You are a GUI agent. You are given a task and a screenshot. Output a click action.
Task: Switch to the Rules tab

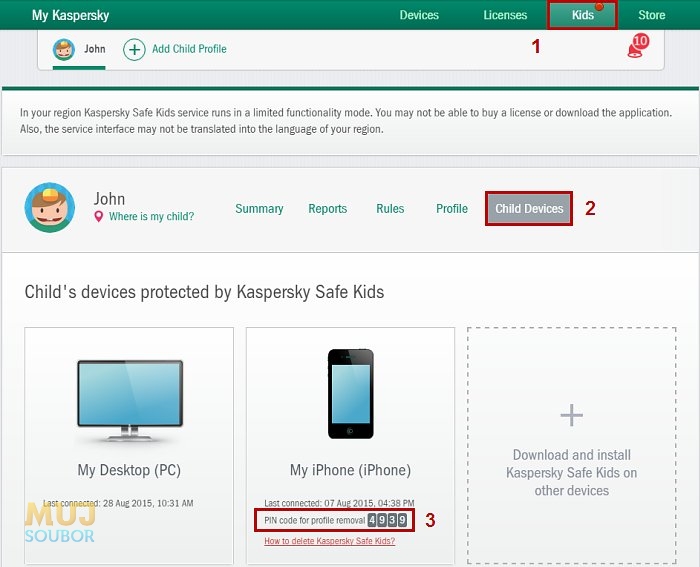pos(390,208)
